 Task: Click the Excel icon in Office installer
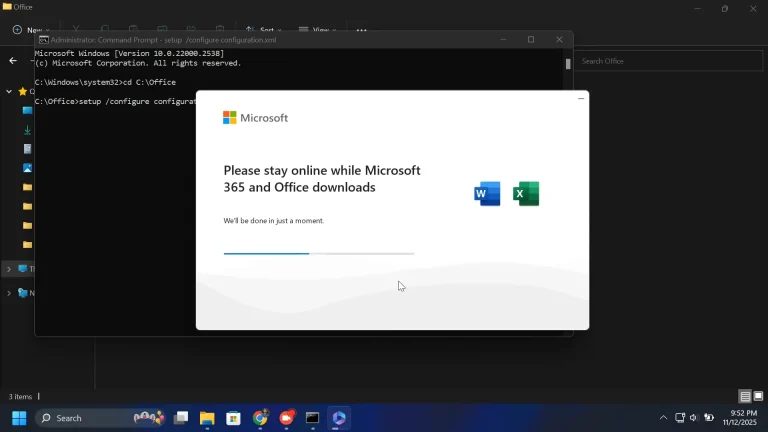coord(526,193)
